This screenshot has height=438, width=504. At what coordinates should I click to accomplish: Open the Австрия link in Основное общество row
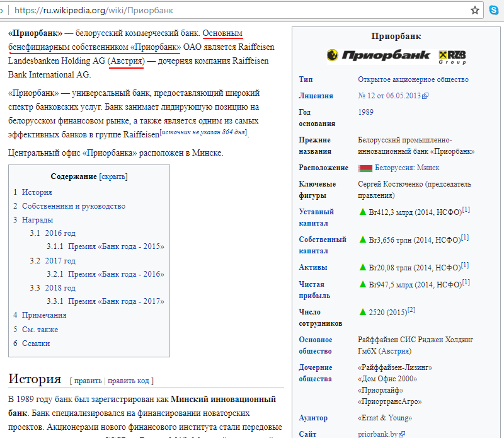tap(395, 351)
